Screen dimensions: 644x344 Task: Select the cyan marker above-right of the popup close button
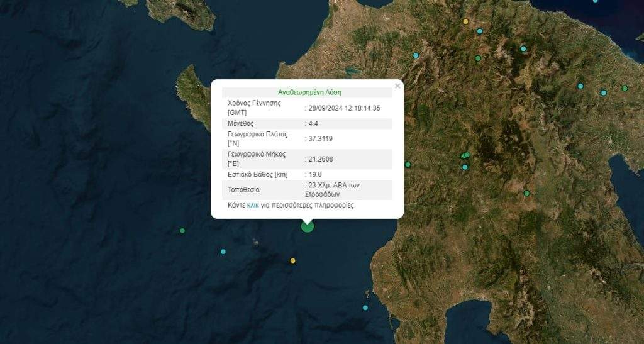coord(415,56)
